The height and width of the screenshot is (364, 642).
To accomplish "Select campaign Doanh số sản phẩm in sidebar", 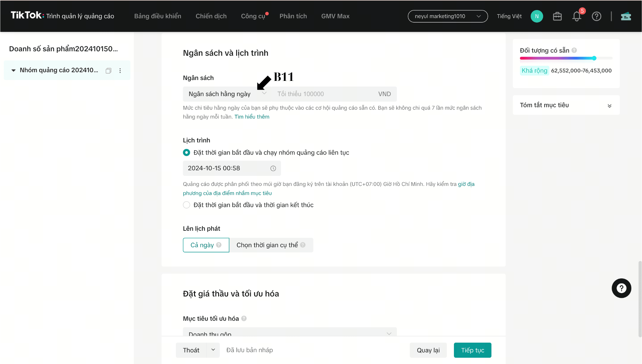I will pyautogui.click(x=63, y=49).
